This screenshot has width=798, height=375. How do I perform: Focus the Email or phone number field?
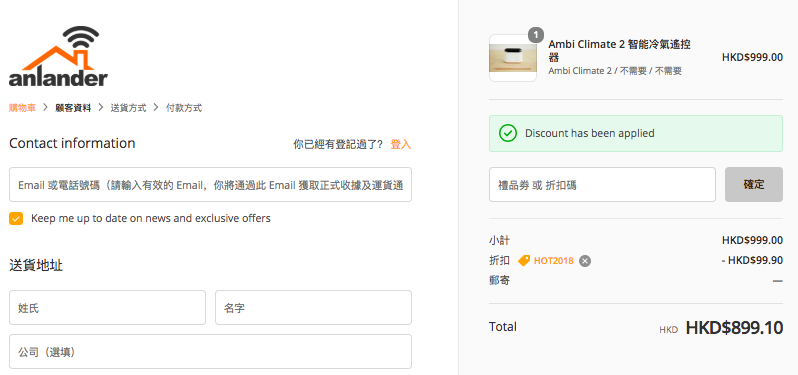(210, 184)
